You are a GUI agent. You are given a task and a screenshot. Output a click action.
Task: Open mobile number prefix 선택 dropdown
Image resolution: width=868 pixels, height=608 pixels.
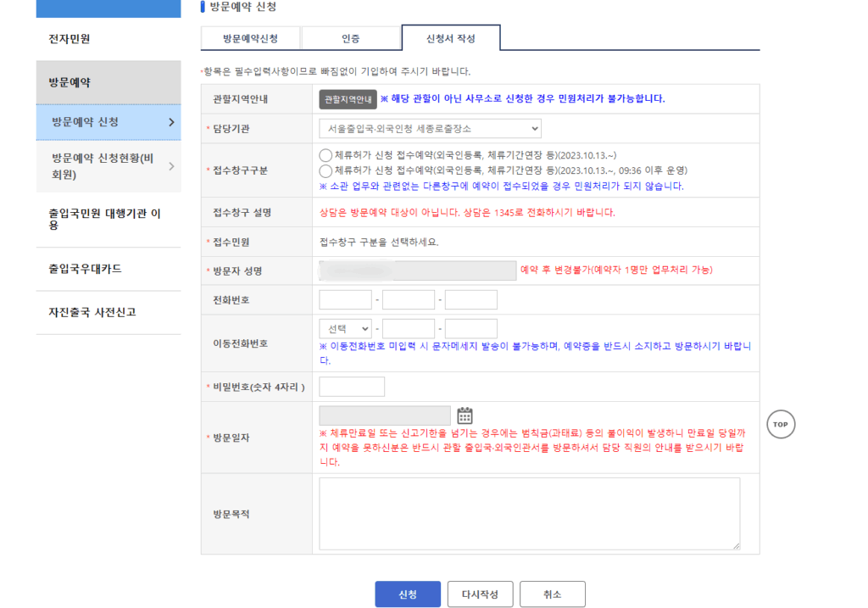coord(345,329)
